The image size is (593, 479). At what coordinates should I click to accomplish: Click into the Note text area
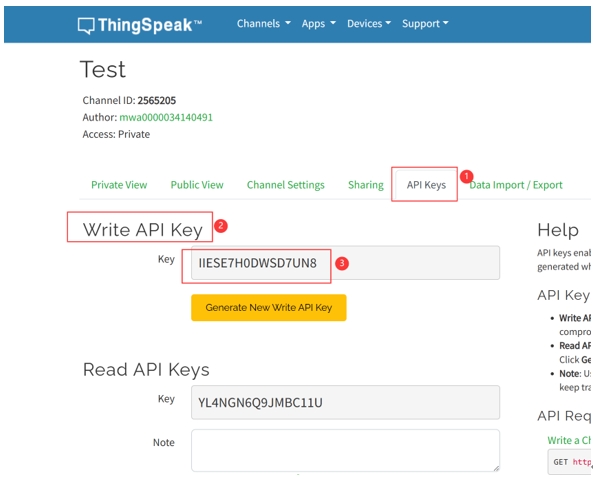pyautogui.click(x=345, y=450)
